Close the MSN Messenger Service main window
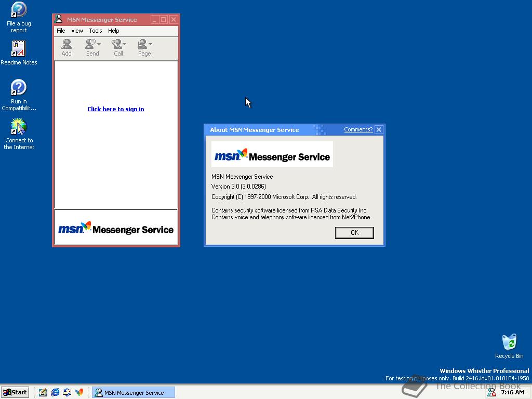Image resolution: width=532 pixels, height=399 pixels. 174,20
